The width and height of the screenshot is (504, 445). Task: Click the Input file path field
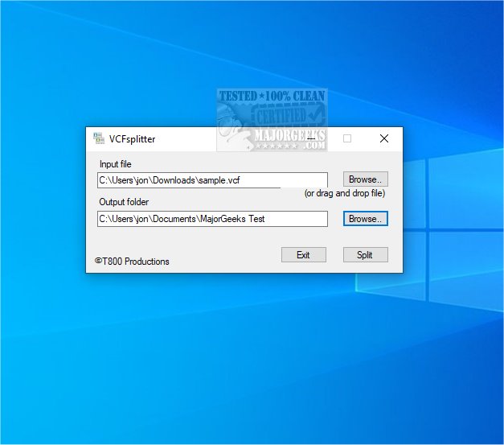[x=212, y=180]
